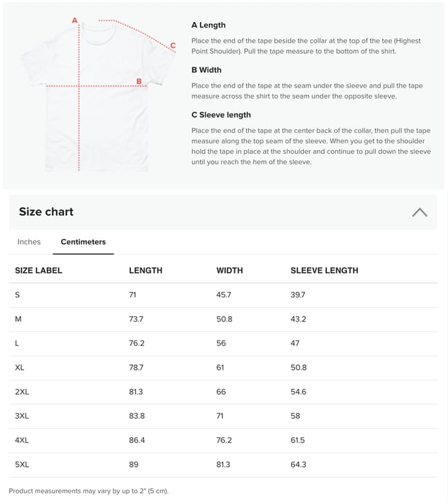Click the SIZE LABEL column header

39,271
